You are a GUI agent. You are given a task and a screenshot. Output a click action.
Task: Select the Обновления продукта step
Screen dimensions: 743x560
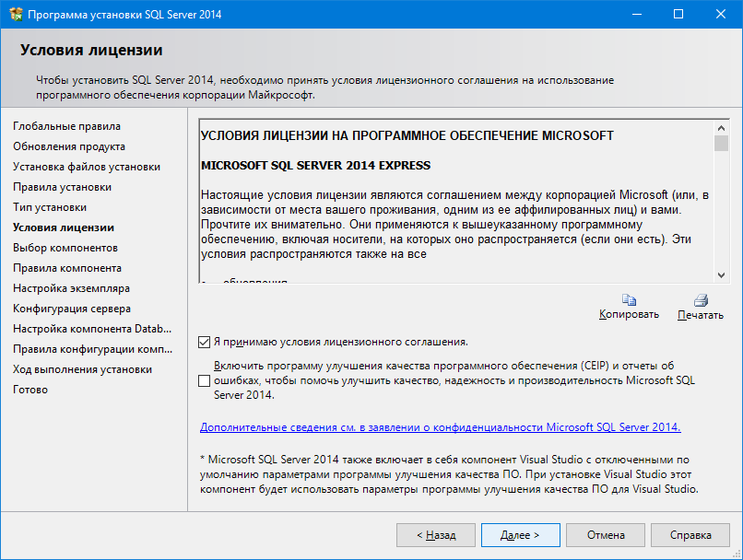pyautogui.click(x=69, y=146)
